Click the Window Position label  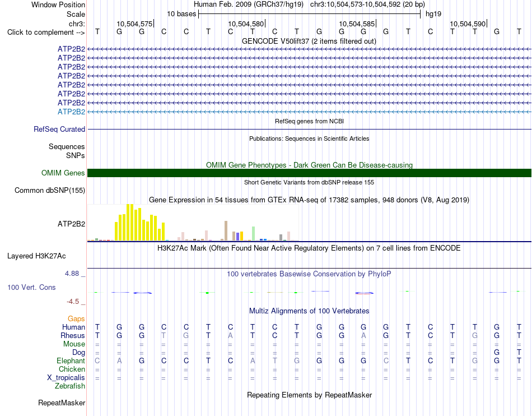point(58,4)
